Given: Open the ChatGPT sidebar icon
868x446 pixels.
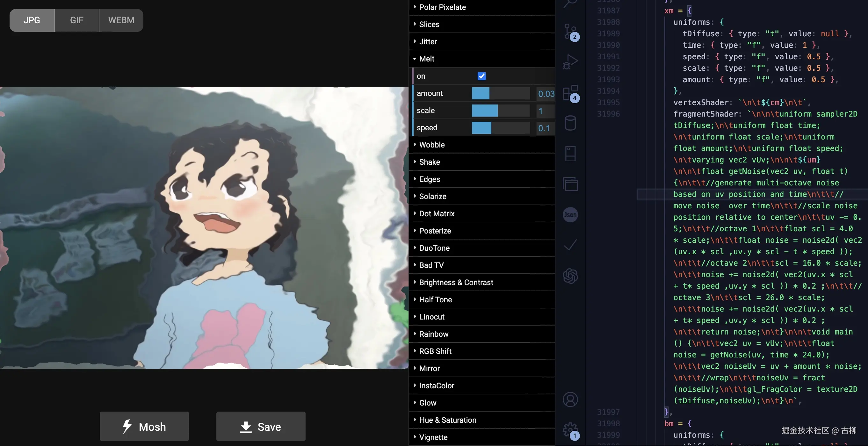Looking at the screenshot, I should (570, 276).
